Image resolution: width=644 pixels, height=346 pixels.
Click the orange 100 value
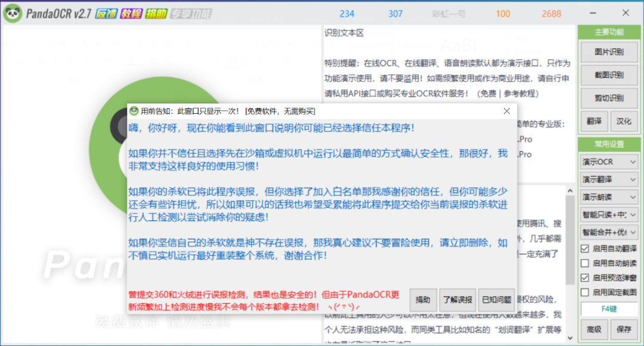tap(503, 14)
